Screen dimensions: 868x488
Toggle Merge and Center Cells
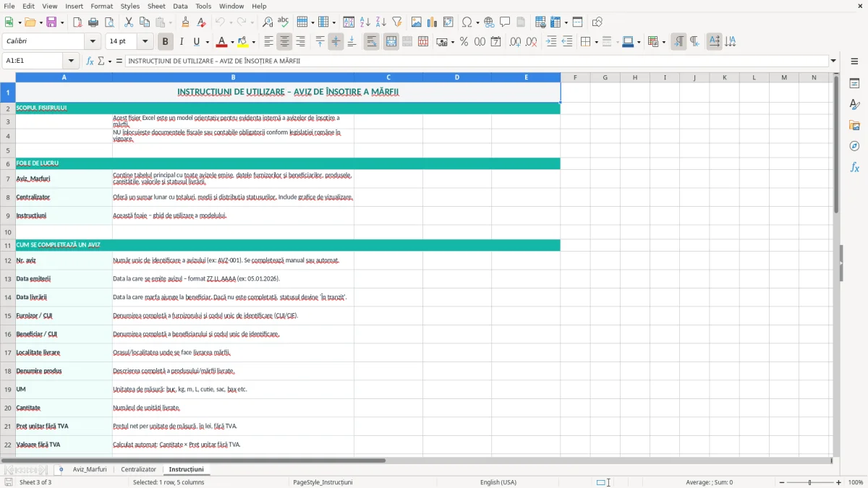[x=391, y=42]
